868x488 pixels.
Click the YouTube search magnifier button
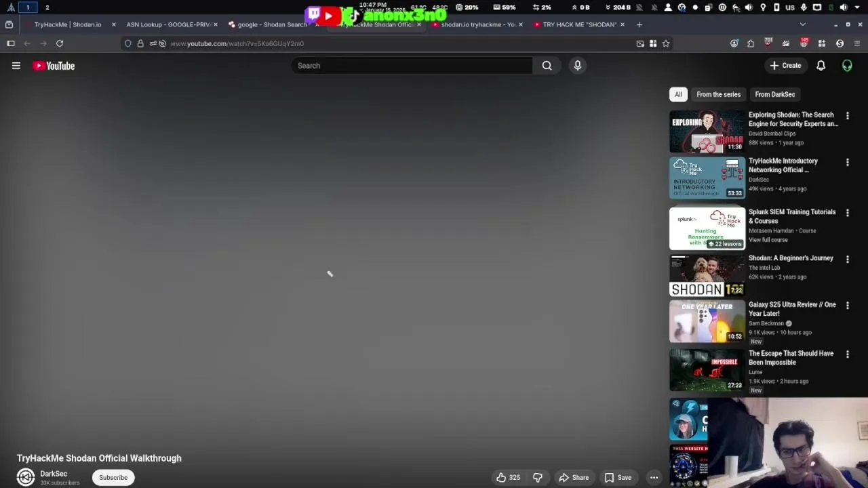pos(547,66)
